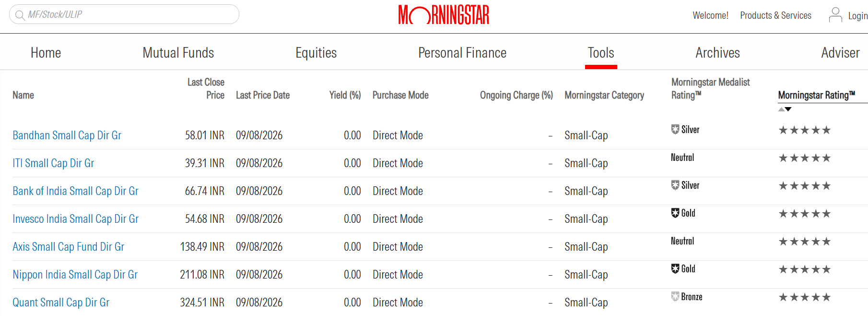The width and height of the screenshot is (868, 316).
Task: Sort by Last Close Price column
Action: [x=206, y=89]
